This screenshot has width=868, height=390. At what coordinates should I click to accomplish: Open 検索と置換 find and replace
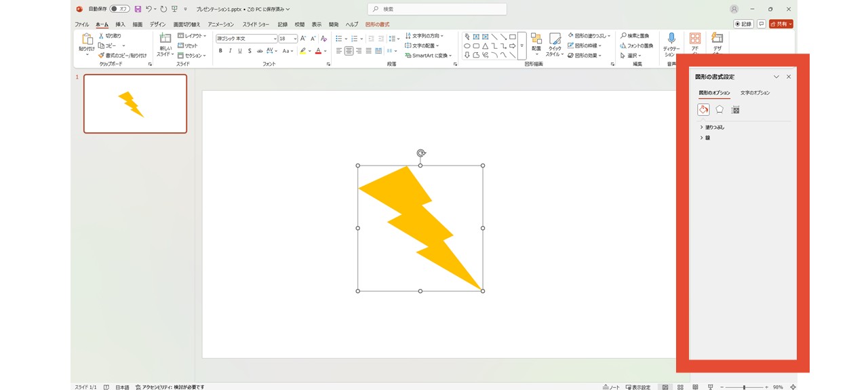coord(634,35)
